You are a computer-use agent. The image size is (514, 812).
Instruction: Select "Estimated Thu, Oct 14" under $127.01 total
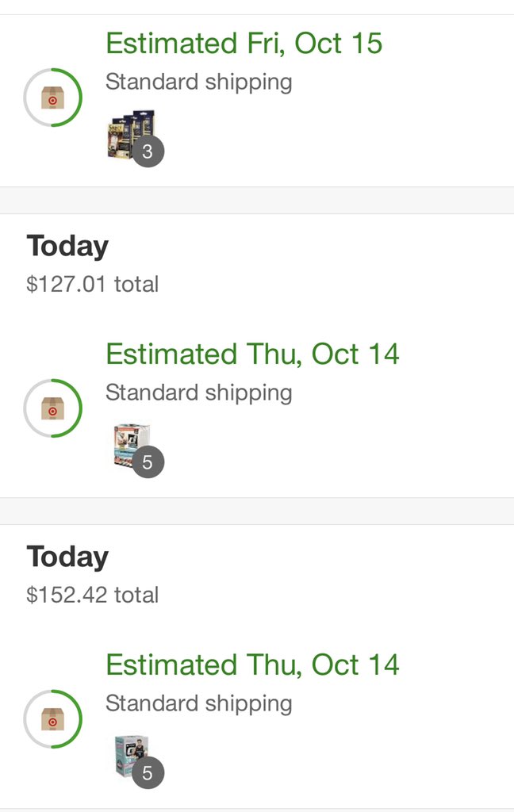click(x=252, y=354)
